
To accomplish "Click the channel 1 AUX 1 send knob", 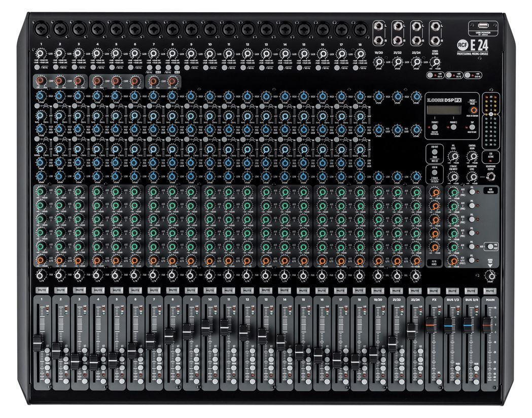I will 41,192.
